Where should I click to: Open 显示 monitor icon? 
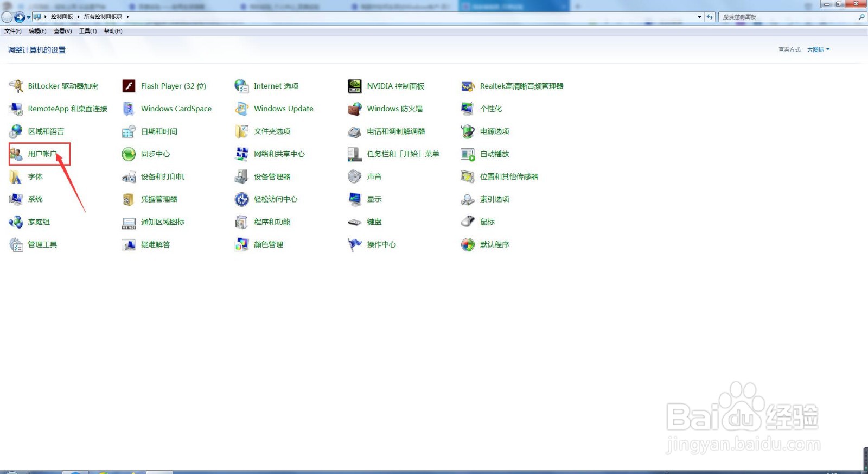355,199
